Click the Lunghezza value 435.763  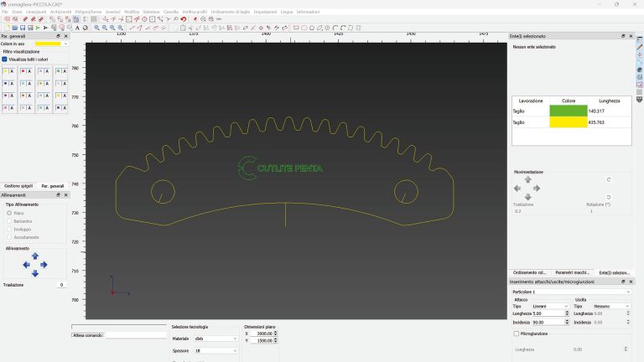point(596,122)
